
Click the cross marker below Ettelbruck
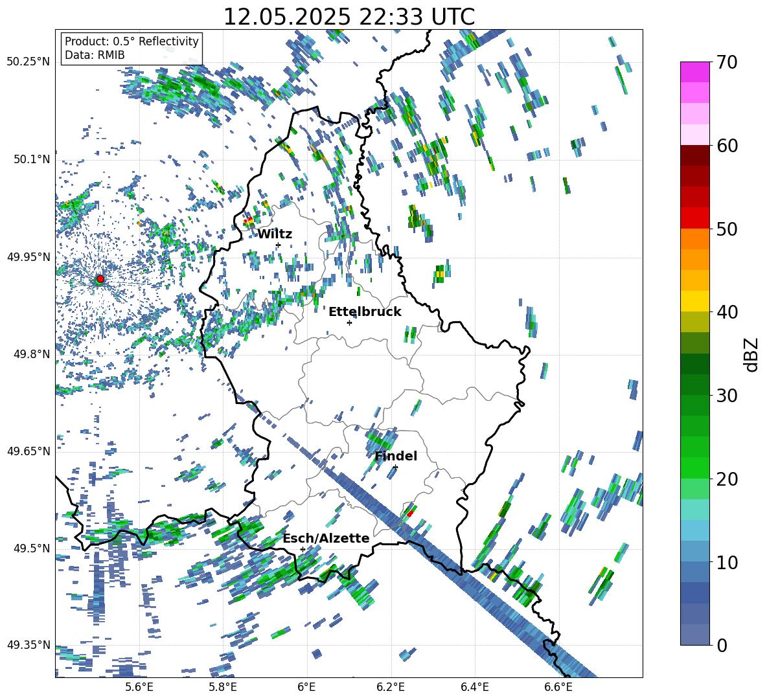coord(349,322)
